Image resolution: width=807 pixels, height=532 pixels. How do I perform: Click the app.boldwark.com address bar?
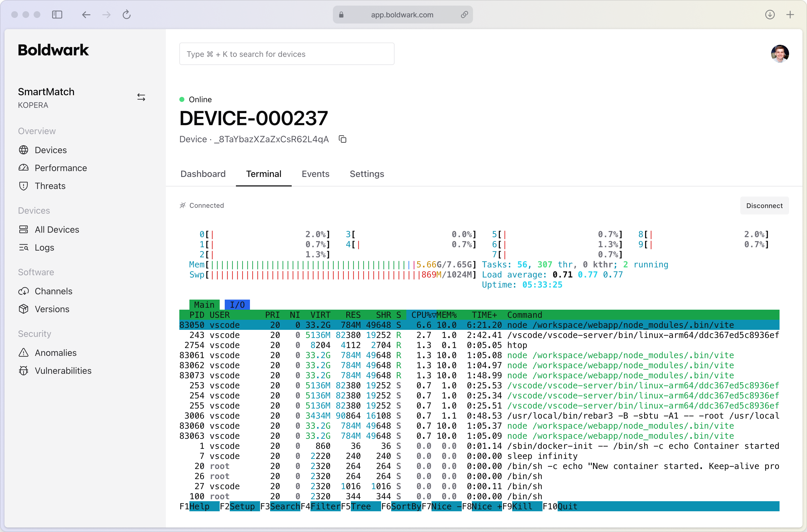click(x=402, y=15)
